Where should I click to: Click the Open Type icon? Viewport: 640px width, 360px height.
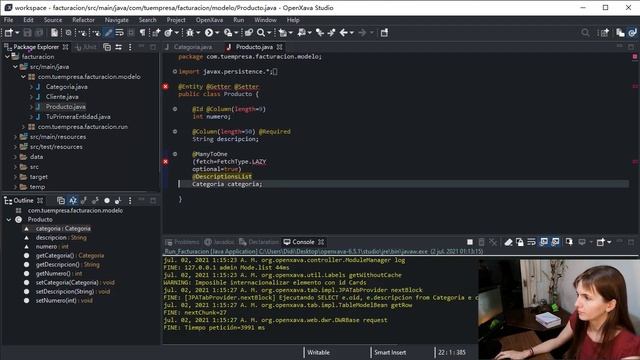click(249, 33)
